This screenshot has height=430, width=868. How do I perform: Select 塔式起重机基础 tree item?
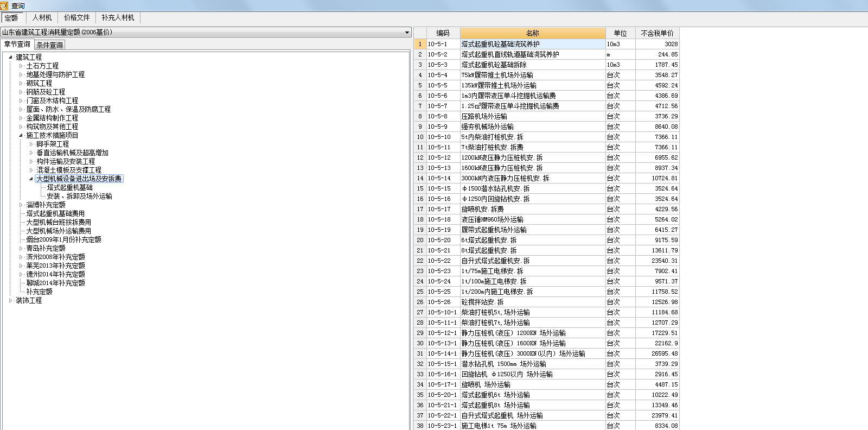point(69,187)
